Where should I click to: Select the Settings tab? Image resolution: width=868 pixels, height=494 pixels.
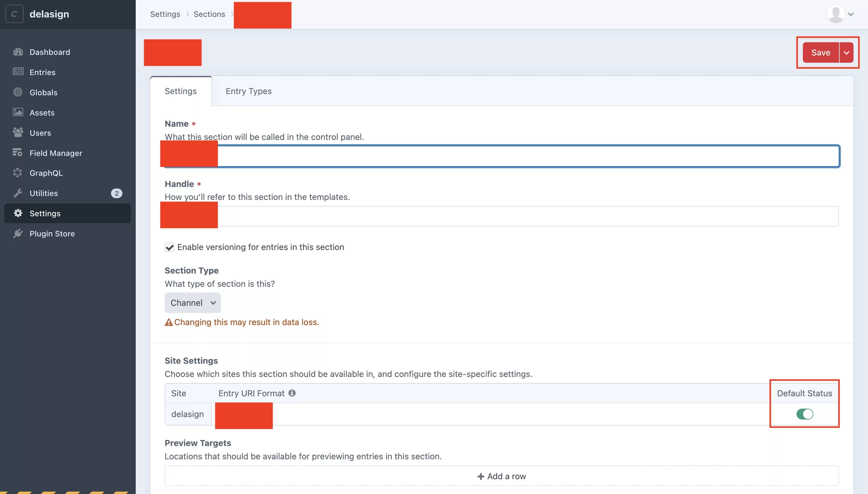coord(181,91)
